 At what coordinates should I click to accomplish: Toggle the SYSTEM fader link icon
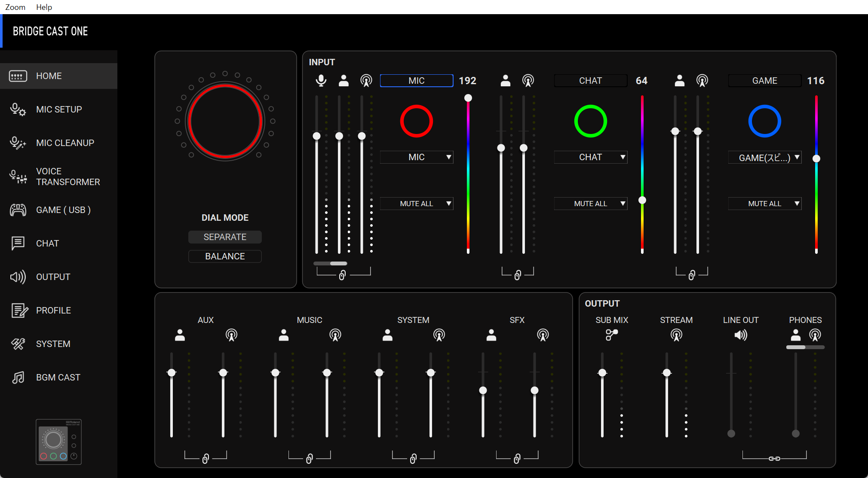click(413, 459)
